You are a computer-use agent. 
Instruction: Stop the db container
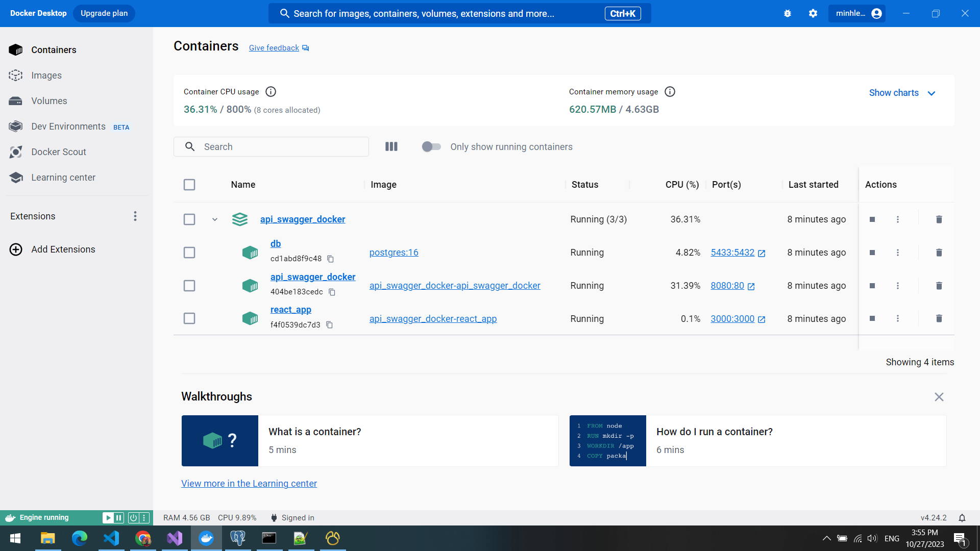coord(872,253)
